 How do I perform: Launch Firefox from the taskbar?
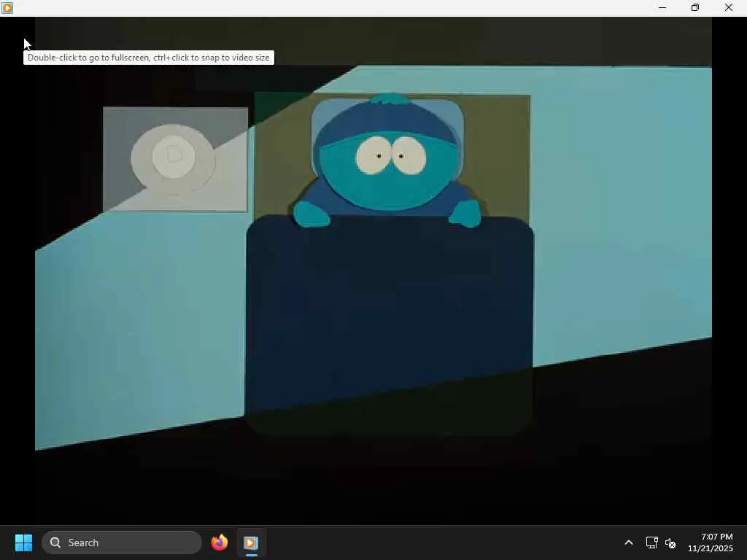tap(219, 542)
